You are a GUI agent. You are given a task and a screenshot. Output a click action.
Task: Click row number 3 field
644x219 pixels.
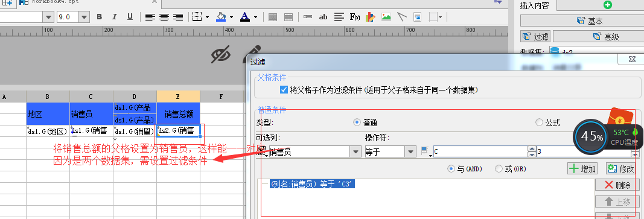coord(583,152)
